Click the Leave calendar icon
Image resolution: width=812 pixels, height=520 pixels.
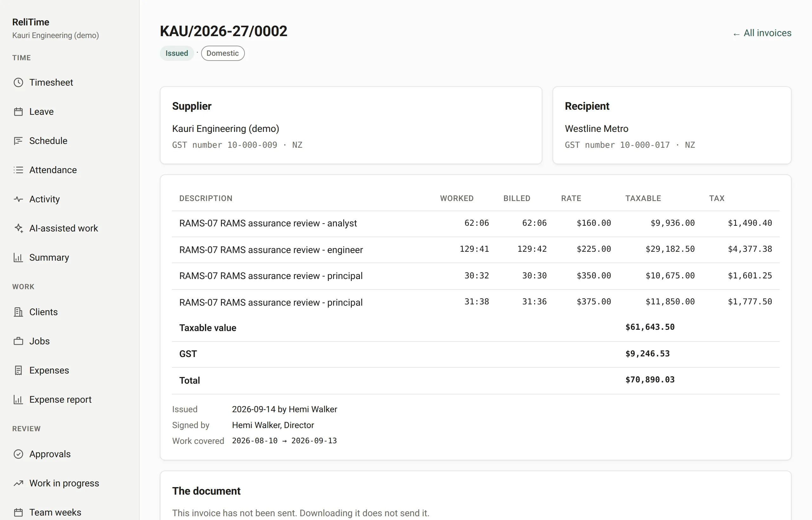coord(18,111)
